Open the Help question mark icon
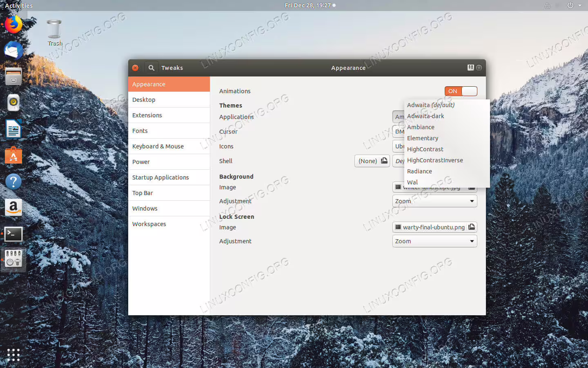 tap(13, 181)
